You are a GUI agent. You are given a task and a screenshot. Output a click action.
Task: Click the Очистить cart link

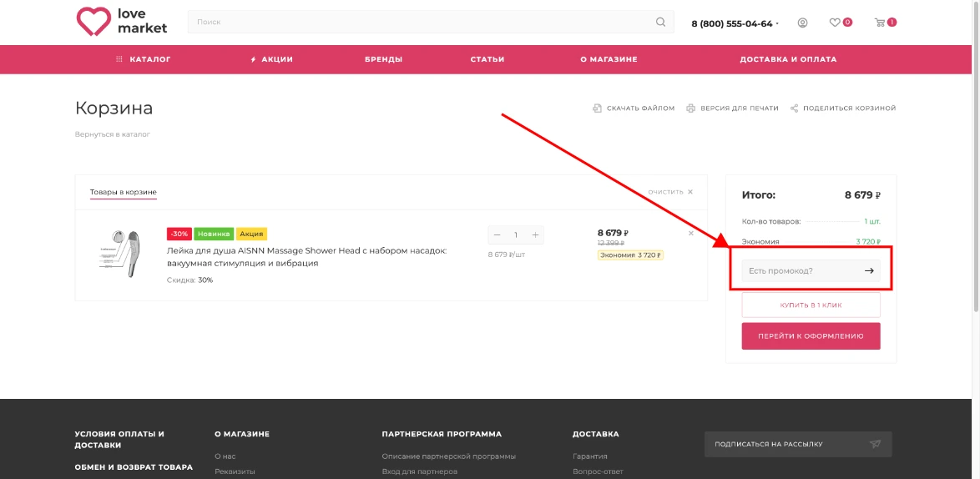[670, 192]
